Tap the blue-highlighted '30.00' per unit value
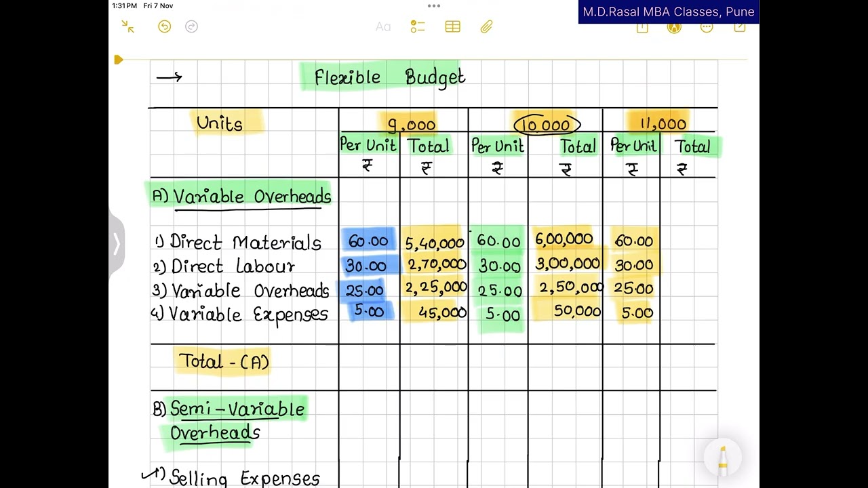The image size is (868, 488). [366, 266]
